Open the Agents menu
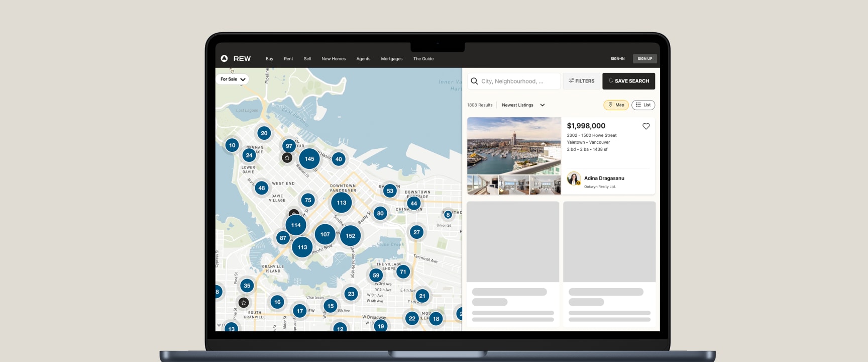The image size is (868, 362). pos(363,59)
